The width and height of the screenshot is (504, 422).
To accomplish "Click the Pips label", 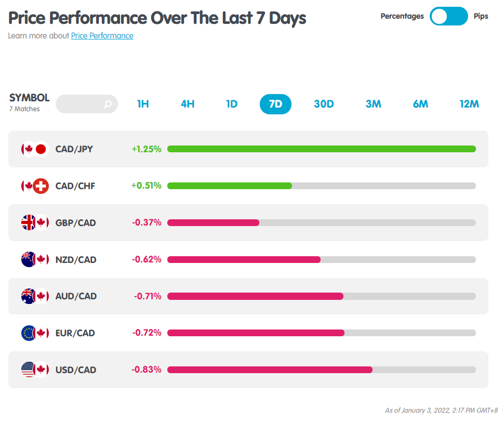I will coord(481,16).
